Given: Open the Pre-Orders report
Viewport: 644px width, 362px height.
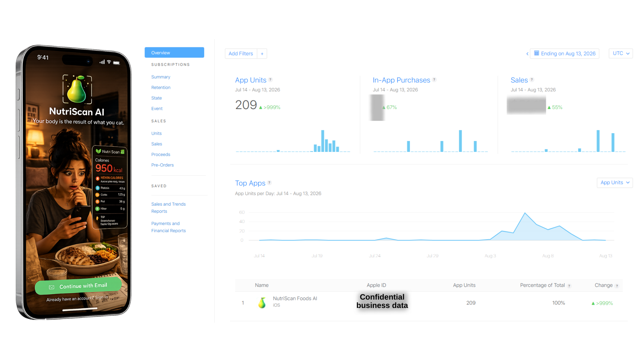Looking at the screenshot, I should (162, 165).
